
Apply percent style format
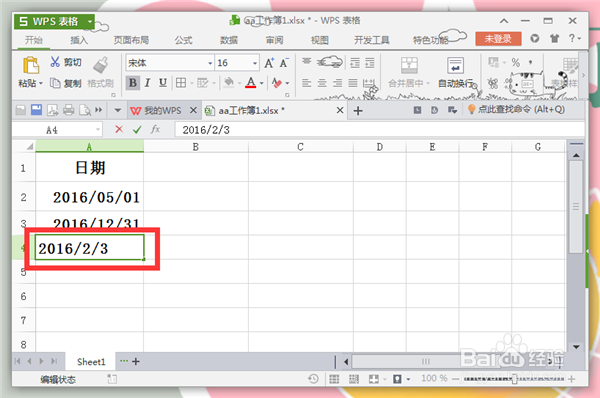[x=516, y=62]
